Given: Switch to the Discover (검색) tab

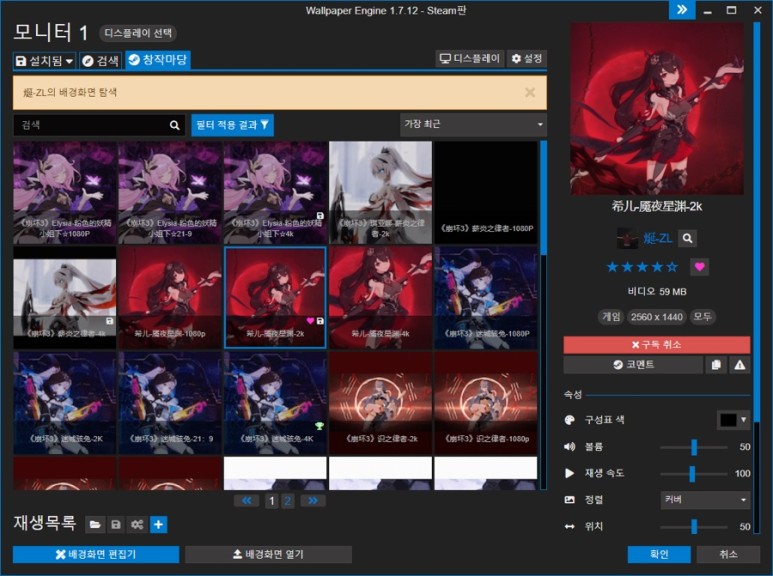Looking at the screenshot, I should point(101,61).
